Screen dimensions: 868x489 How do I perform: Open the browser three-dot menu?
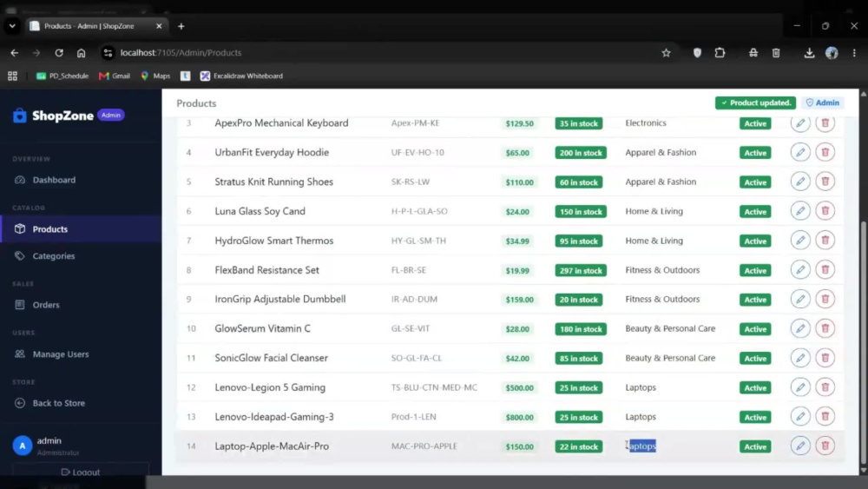click(x=854, y=53)
